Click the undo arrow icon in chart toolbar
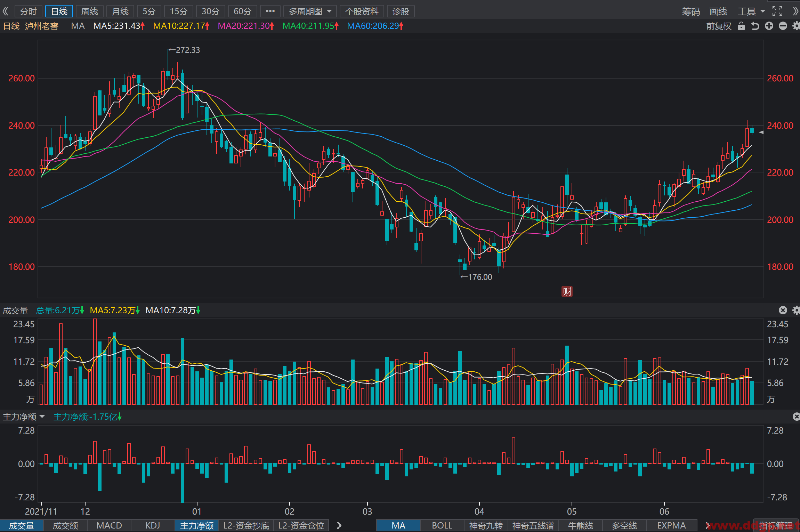Viewport: 800px width, 532px height. pyautogui.click(x=755, y=26)
